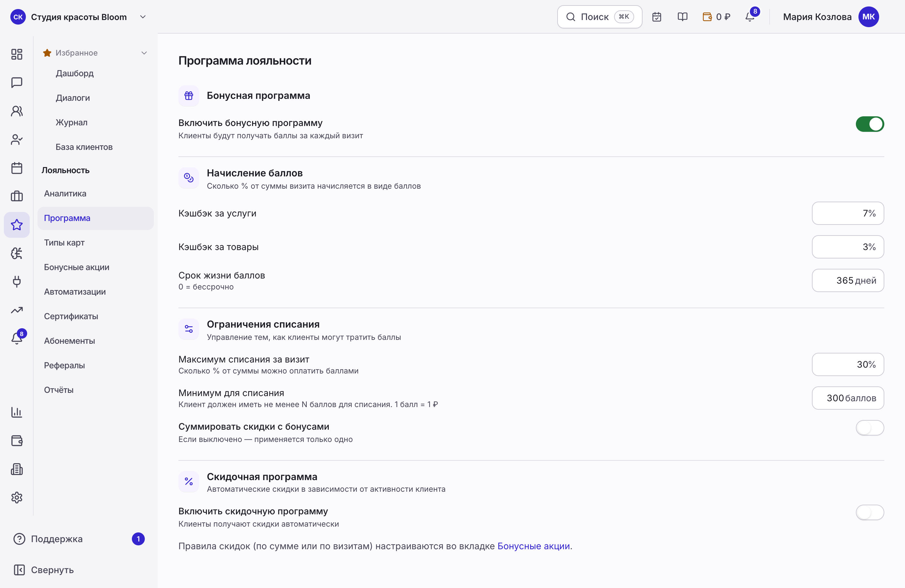
Task: Follow the Бонусные акции link in the text
Action: coord(534,546)
